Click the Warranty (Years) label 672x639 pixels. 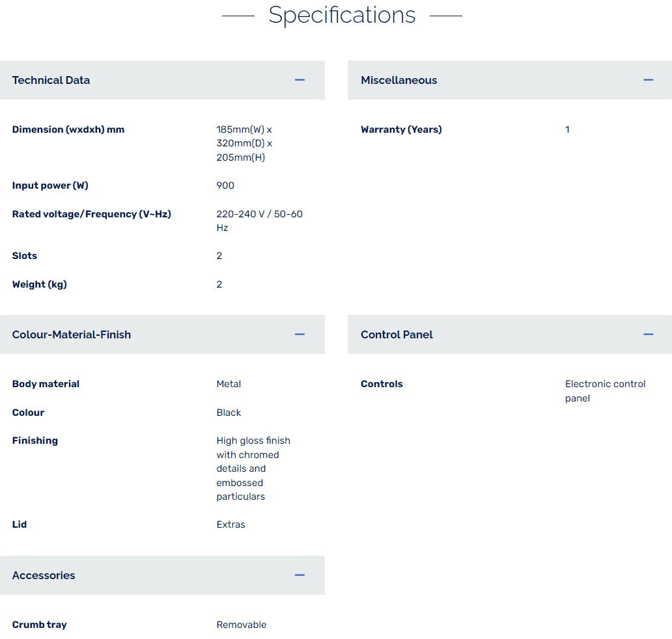(401, 129)
